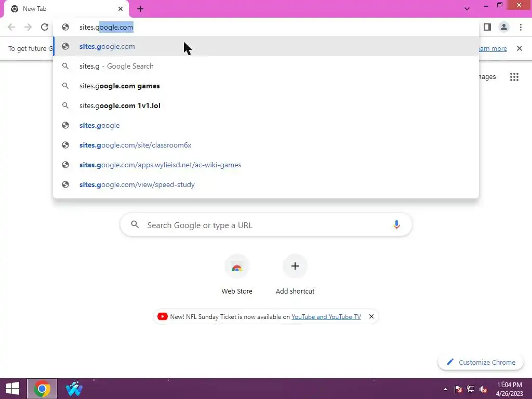This screenshot has height=399, width=532.
Task: Click the globe icon beside speed-study suggestion
Action: point(65,184)
